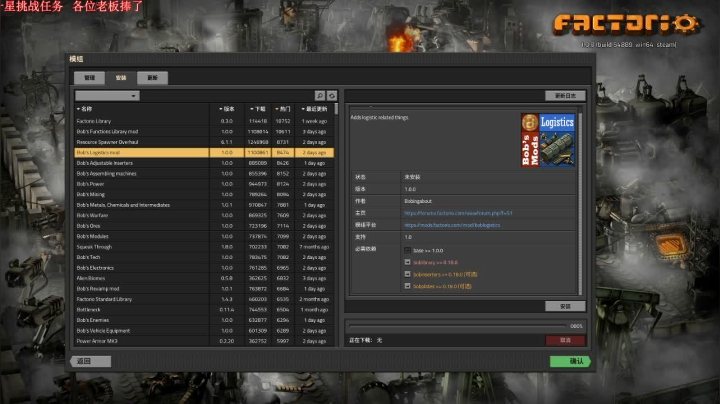Select the Alien Biomes row
This screenshot has height=404, width=720.
(x=204, y=278)
